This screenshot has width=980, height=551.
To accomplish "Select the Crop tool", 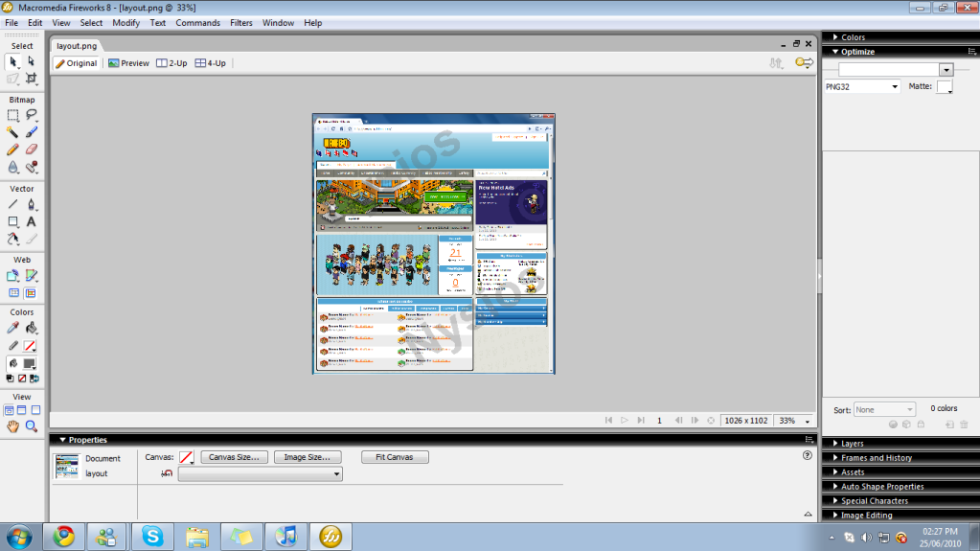I will [32, 79].
